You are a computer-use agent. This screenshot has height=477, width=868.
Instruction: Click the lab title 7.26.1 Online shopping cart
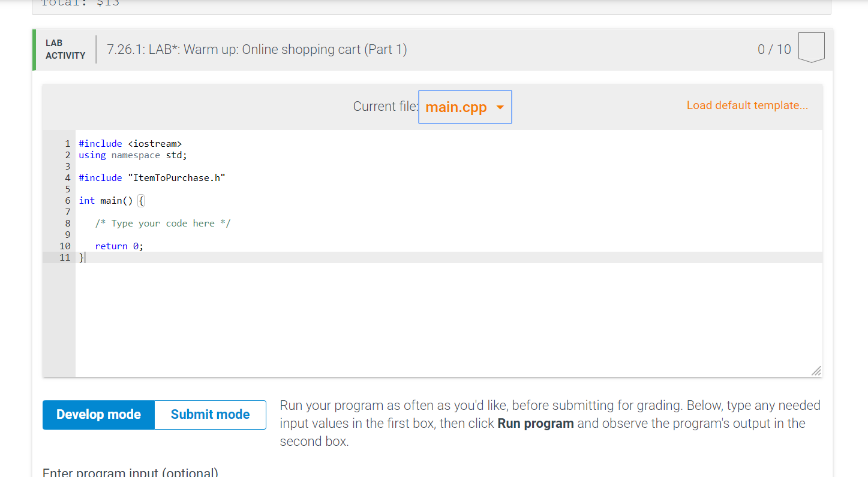257,49
